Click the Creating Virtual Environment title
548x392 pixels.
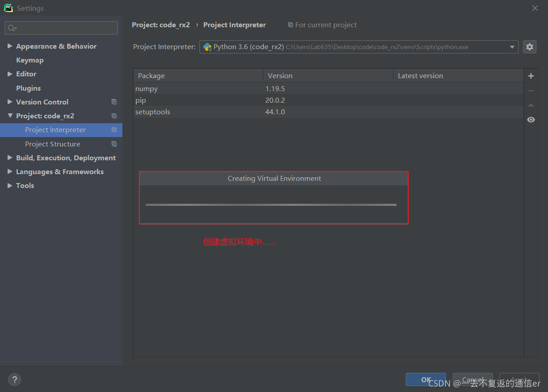(x=274, y=179)
